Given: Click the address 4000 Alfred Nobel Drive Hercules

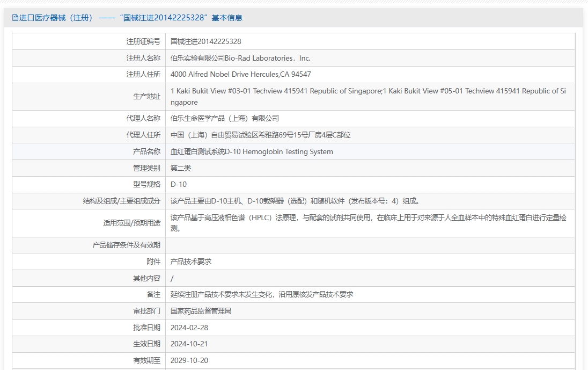Looking at the screenshot, I should pos(241,74).
